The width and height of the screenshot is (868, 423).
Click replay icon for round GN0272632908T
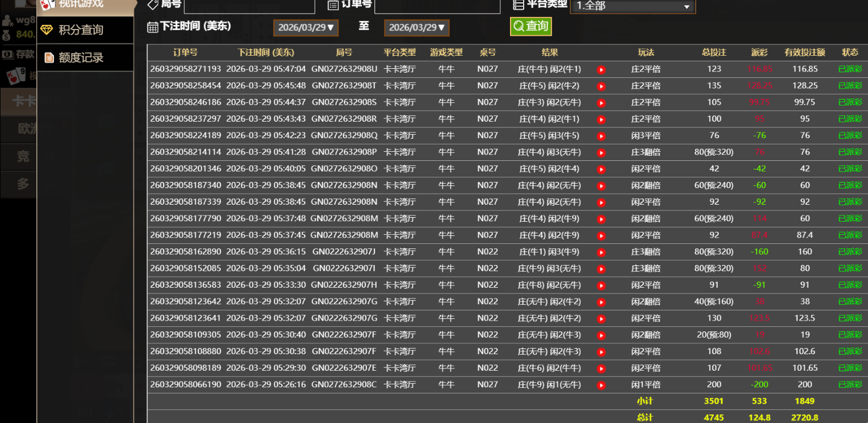[601, 86]
